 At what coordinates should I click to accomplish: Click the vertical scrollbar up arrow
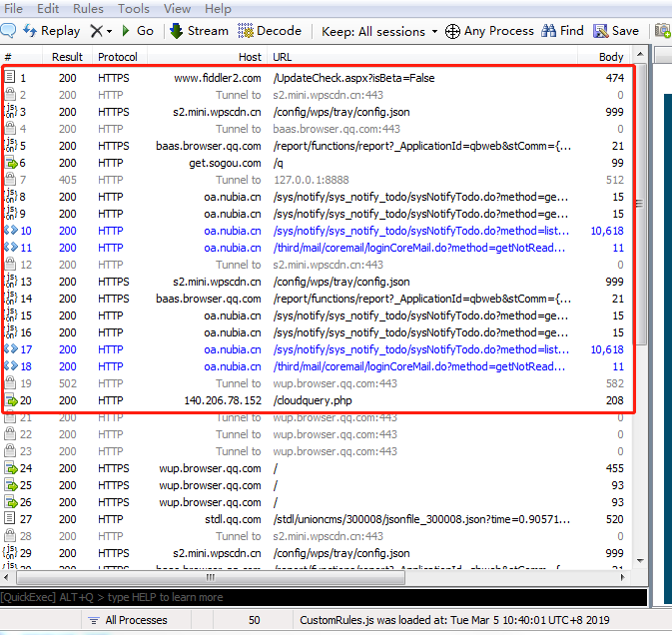(x=640, y=54)
